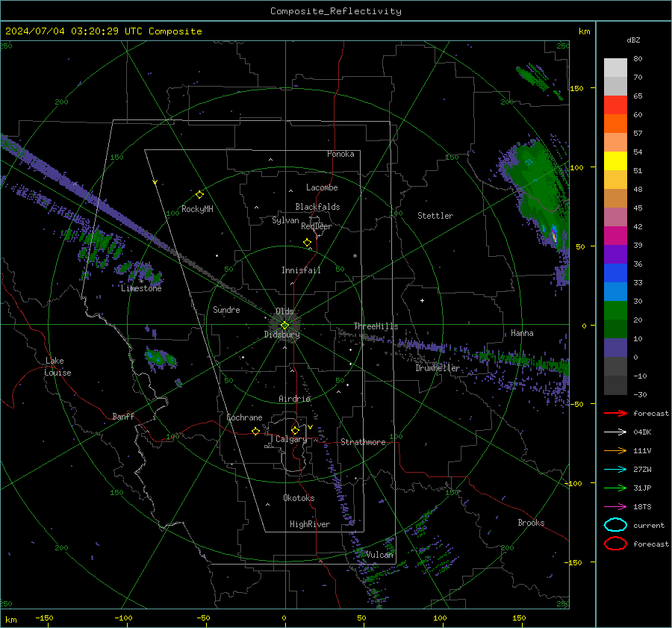This screenshot has width=672, height=628.
Task: Click the Innisfail town label
Action: coord(301,270)
